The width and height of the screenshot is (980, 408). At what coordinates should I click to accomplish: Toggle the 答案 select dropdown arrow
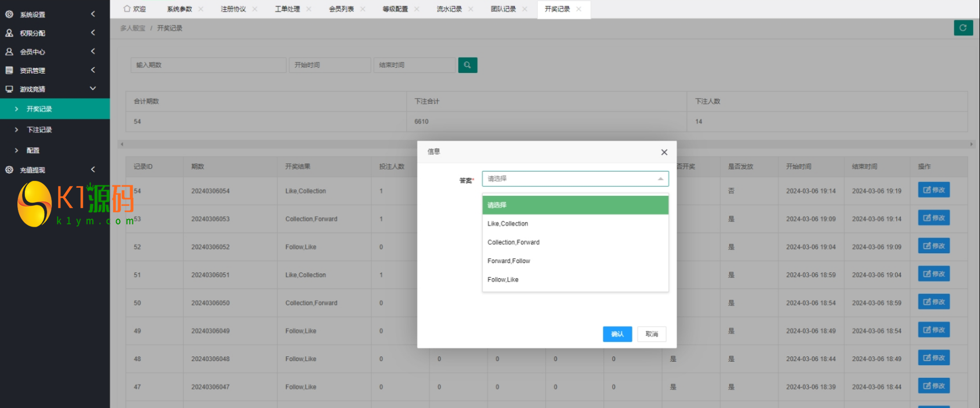[x=660, y=179]
